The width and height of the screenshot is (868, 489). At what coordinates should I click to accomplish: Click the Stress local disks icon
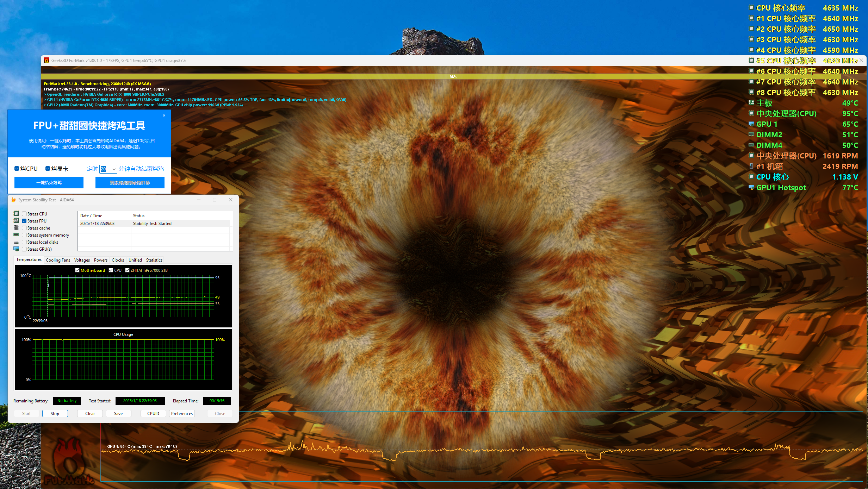point(16,242)
